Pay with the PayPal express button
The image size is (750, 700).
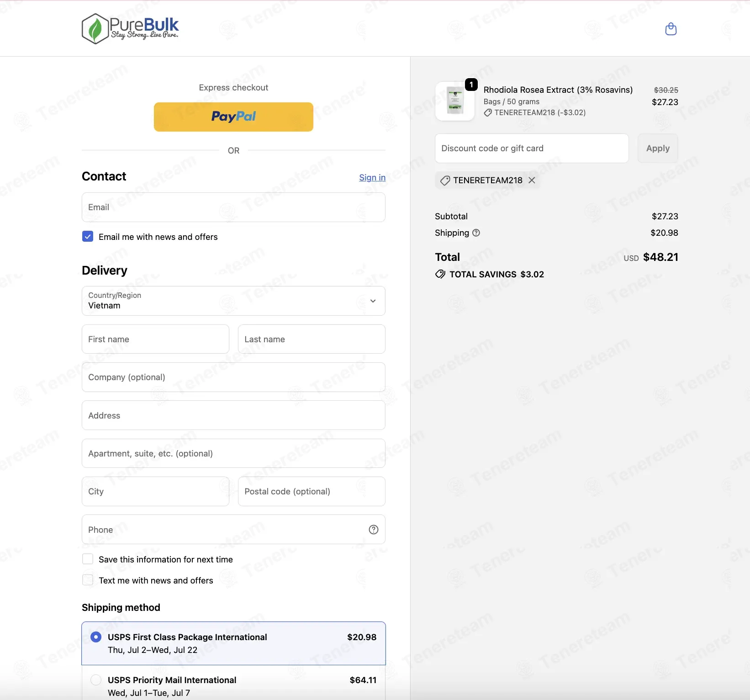tap(233, 117)
